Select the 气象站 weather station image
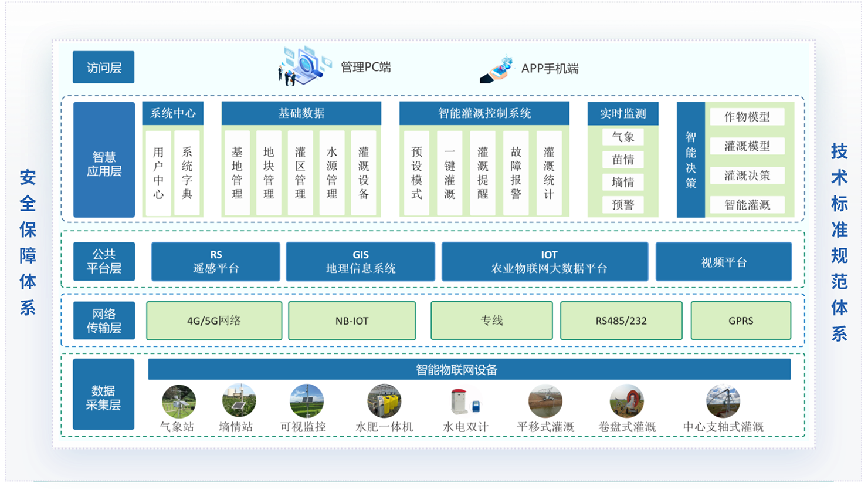This screenshot has height=489, width=868. [178, 402]
